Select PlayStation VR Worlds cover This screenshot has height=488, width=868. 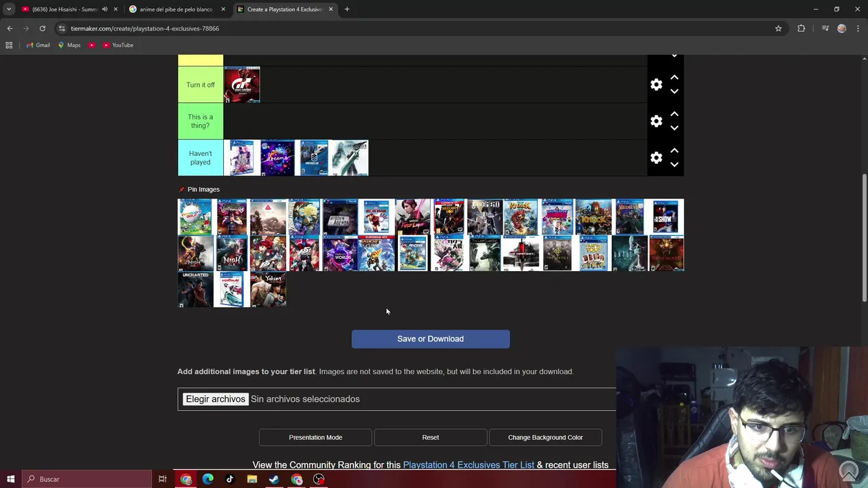340,253
